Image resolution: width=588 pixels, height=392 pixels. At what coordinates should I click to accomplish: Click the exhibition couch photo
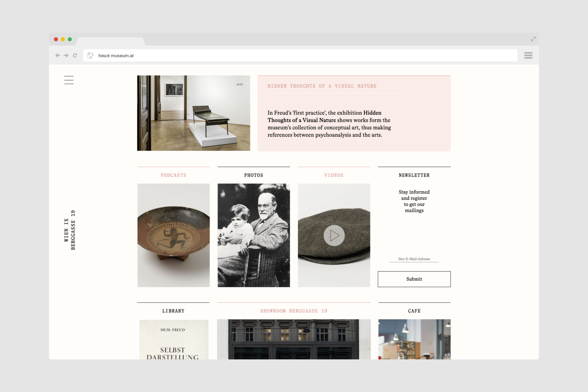pos(194,113)
